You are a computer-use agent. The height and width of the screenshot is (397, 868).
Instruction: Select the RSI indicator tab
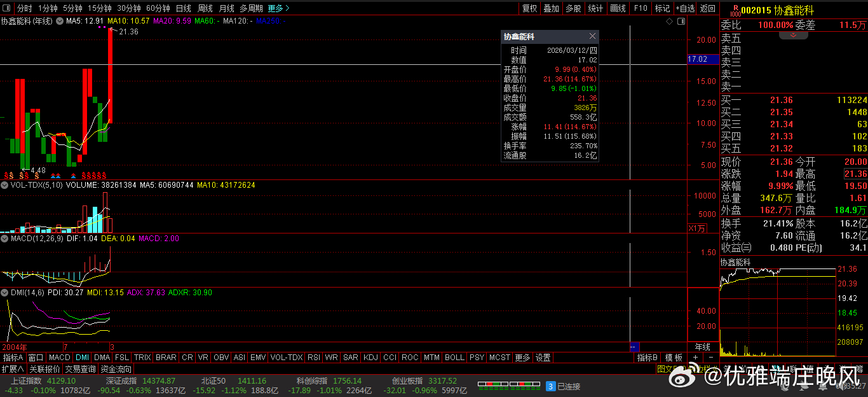coord(314,358)
